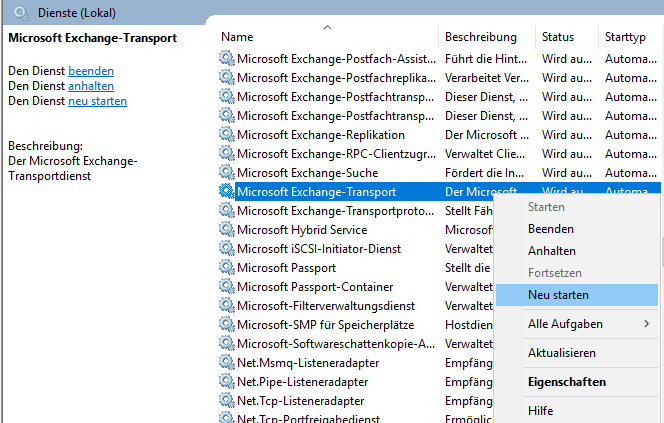This screenshot has width=664, height=423.
Task: Select Microsoft Exchange-RPC-Clientzugr... service
Action: pos(336,154)
